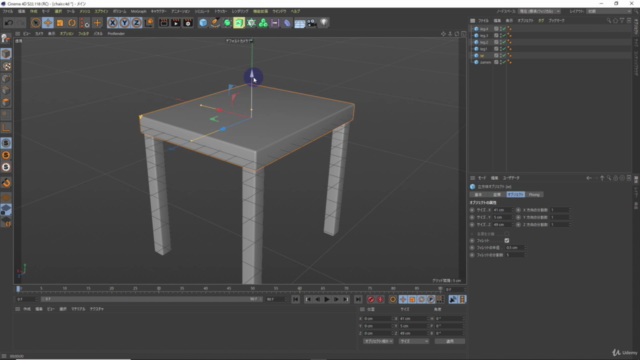640x360 pixels.
Task: Toggle the フィレット checkbox
Action: pos(507,241)
